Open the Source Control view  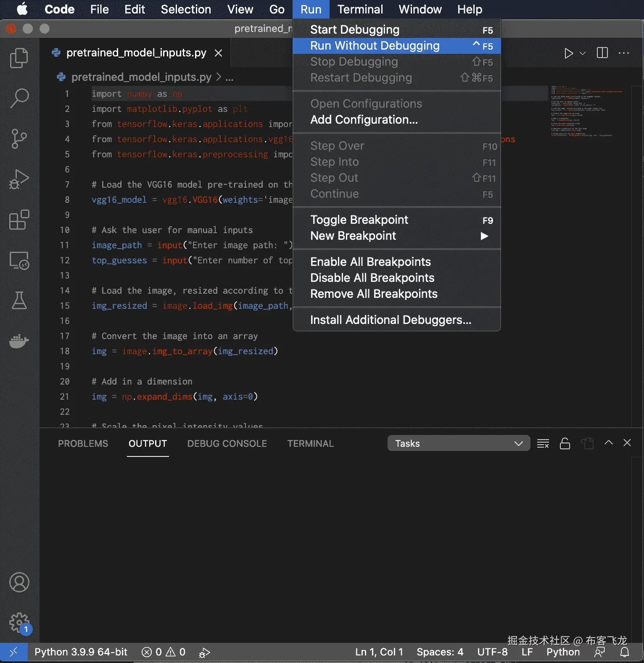(19, 139)
